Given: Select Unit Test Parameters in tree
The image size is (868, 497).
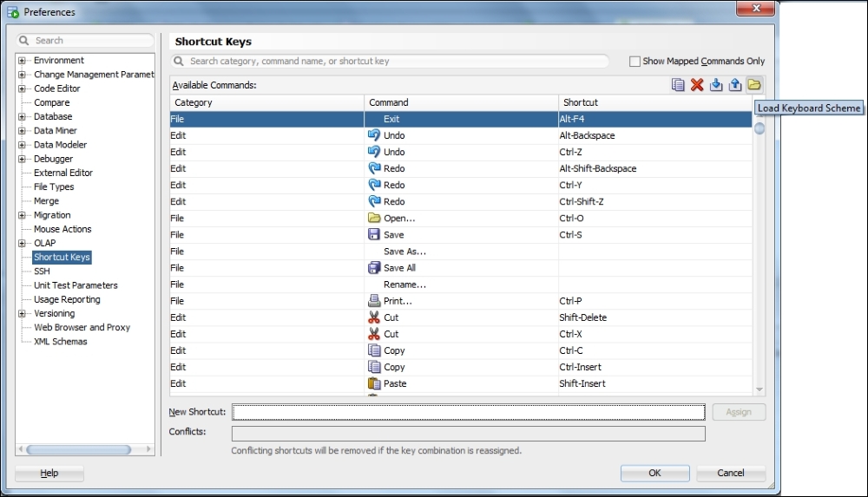Looking at the screenshot, I should tap(76, 285).
